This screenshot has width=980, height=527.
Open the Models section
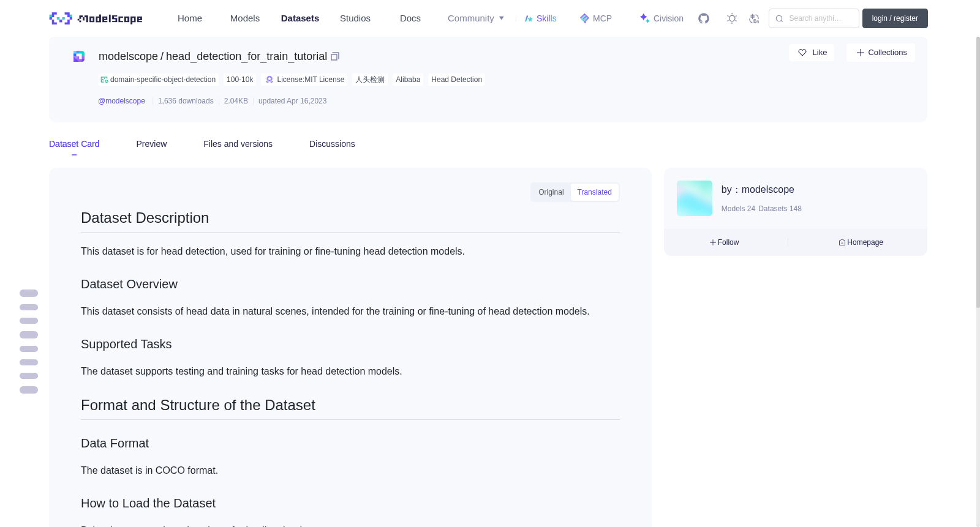coord(245,18)
